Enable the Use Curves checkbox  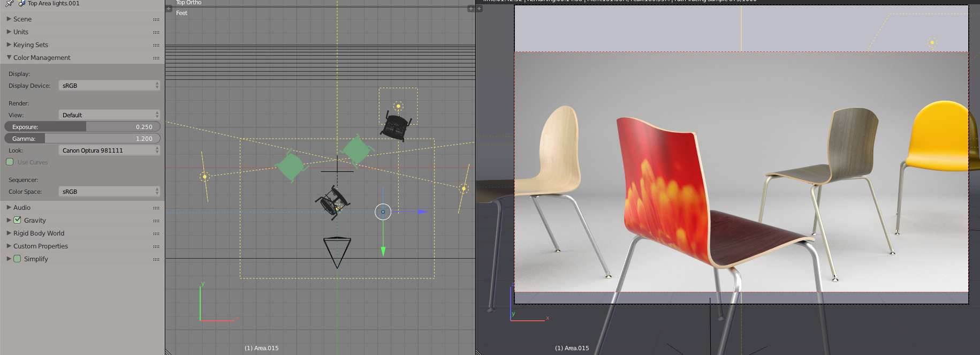point(10,162)
